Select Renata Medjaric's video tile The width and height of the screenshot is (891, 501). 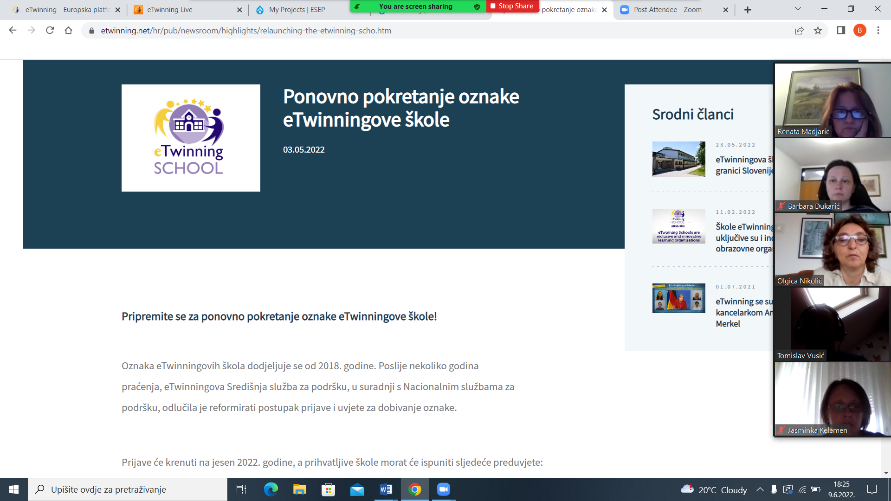pyautogui.click(x=832, y=101)
